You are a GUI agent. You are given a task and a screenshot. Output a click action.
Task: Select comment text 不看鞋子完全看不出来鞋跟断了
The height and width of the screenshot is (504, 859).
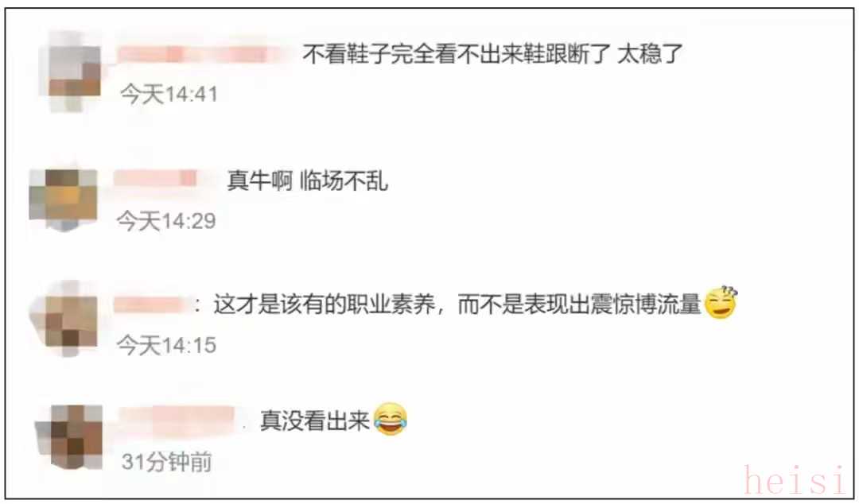coord(457,54)
